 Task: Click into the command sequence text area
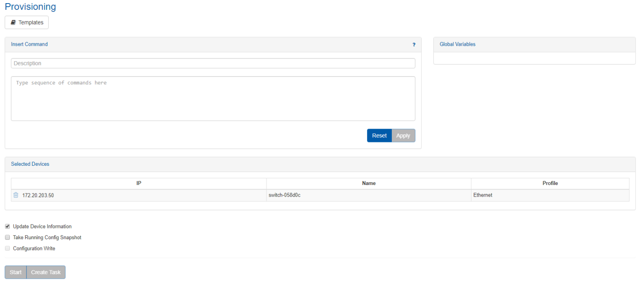click(x=213, y=99)
